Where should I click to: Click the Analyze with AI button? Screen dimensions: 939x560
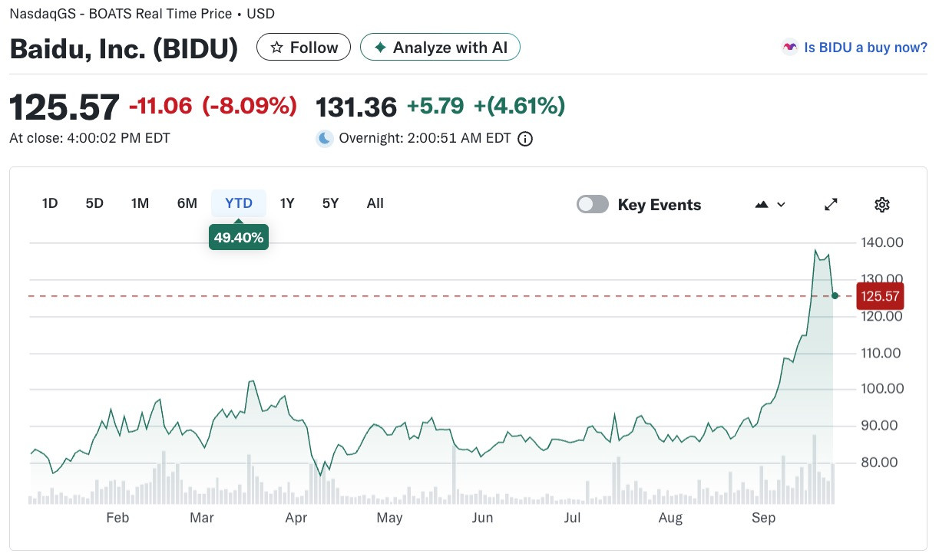click(x=440, y=48)
